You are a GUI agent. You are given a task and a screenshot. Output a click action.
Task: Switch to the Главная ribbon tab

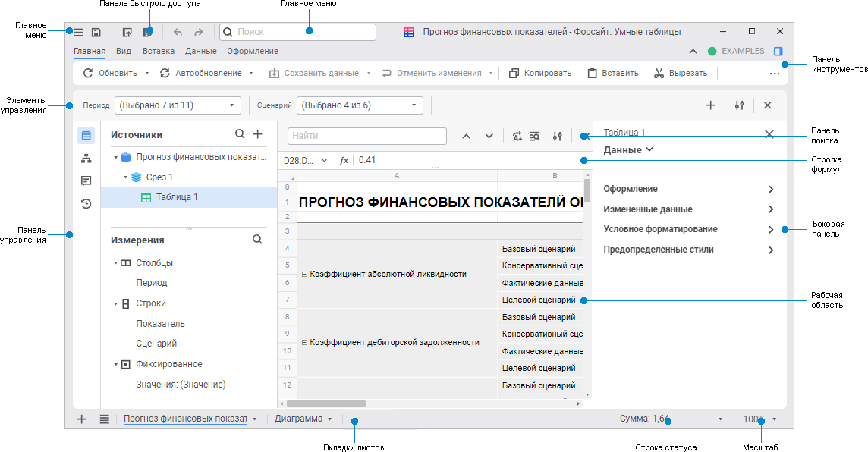pyautogui.click(x=90, y=51)
